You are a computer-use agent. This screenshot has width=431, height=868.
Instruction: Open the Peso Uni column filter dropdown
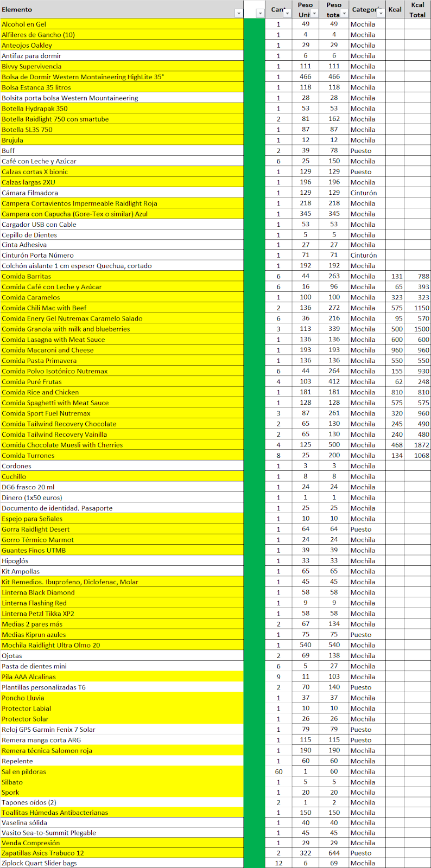[x=315, y=14]
